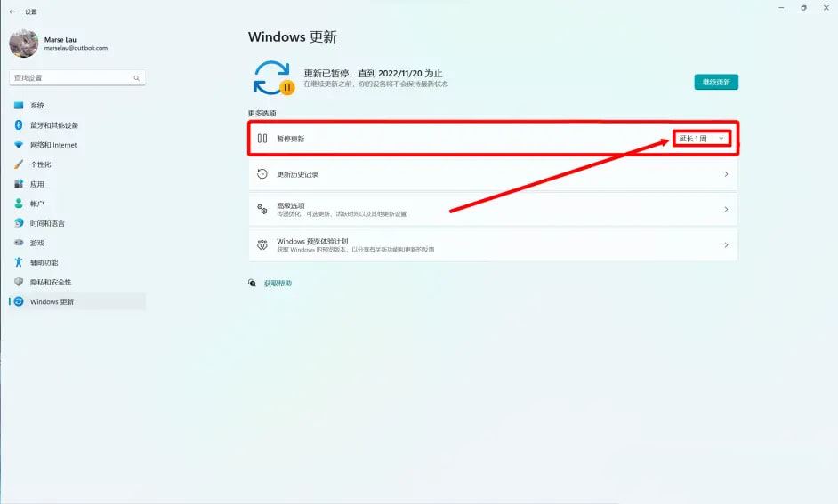The width and height of the screenshot is (838, 504).
Task: Open Bluetooth 蓝牙和其他设备 icon
Action: click(19, 125)
